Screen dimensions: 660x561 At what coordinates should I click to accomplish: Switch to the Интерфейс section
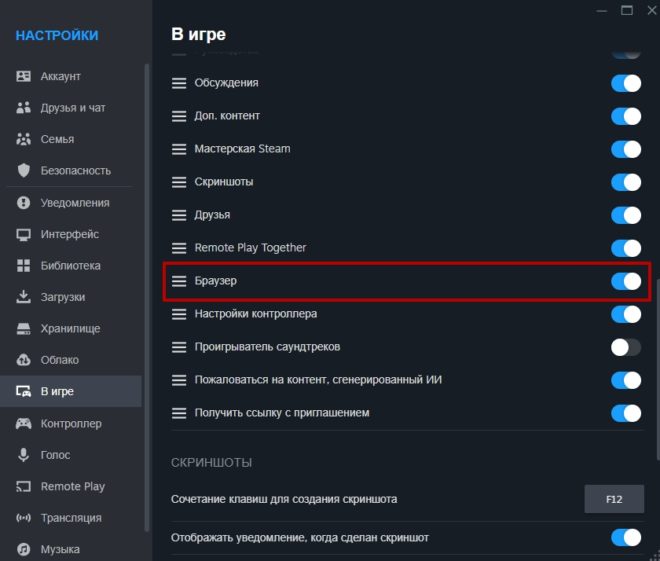[x=70, y=234]
